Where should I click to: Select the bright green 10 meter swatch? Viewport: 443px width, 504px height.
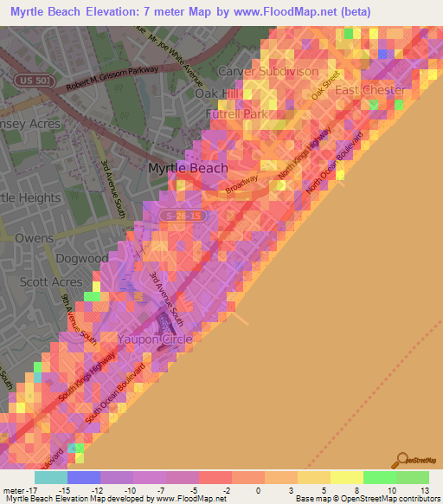coord(380,478)
